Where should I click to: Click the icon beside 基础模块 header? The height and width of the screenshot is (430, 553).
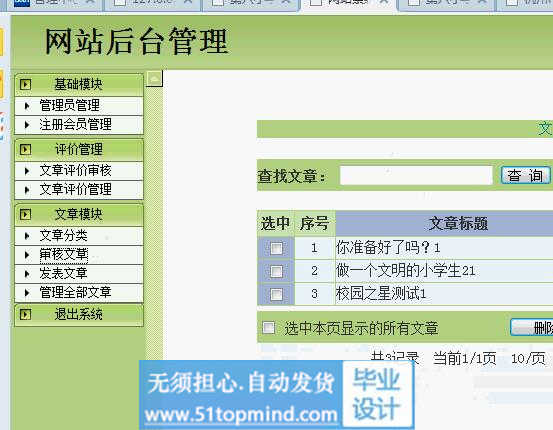click(x=25, y=85)
